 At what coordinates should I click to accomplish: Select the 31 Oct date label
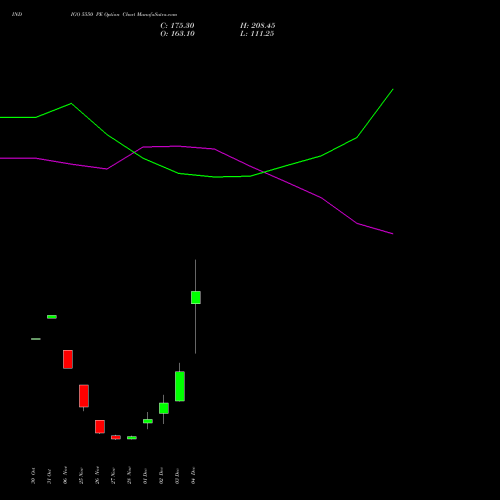point(49,476)
